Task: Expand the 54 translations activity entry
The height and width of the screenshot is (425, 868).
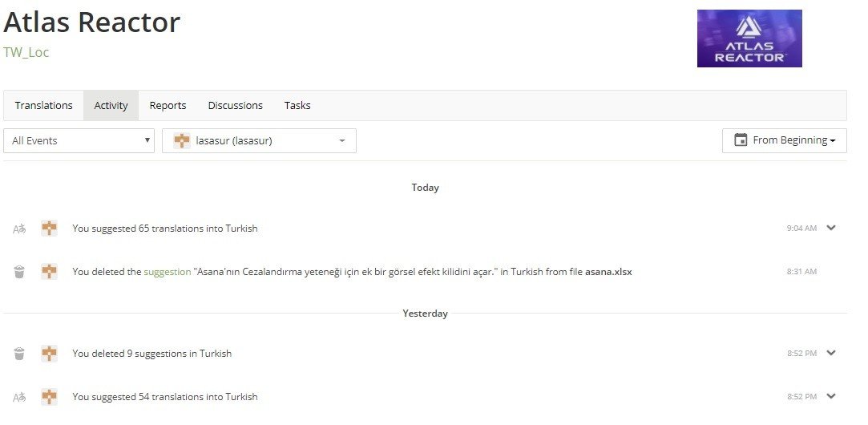Action: 831,396
